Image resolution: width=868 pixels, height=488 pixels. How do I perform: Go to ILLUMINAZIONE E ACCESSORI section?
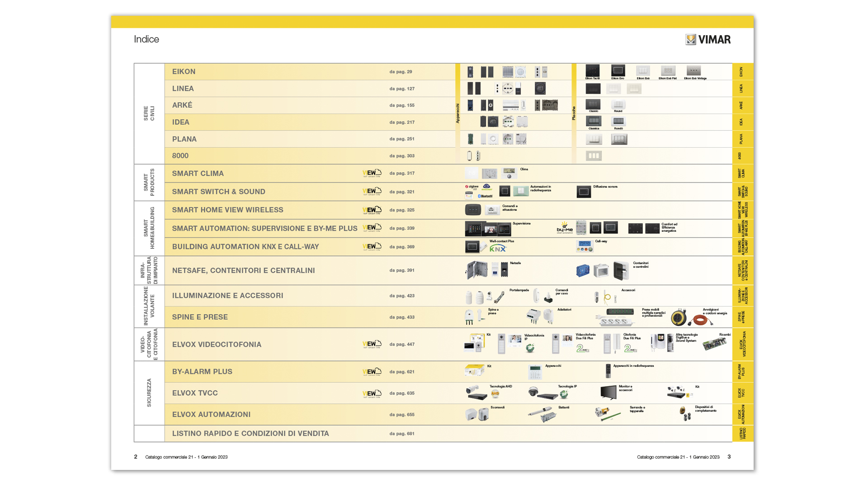(x=228, y=296)
